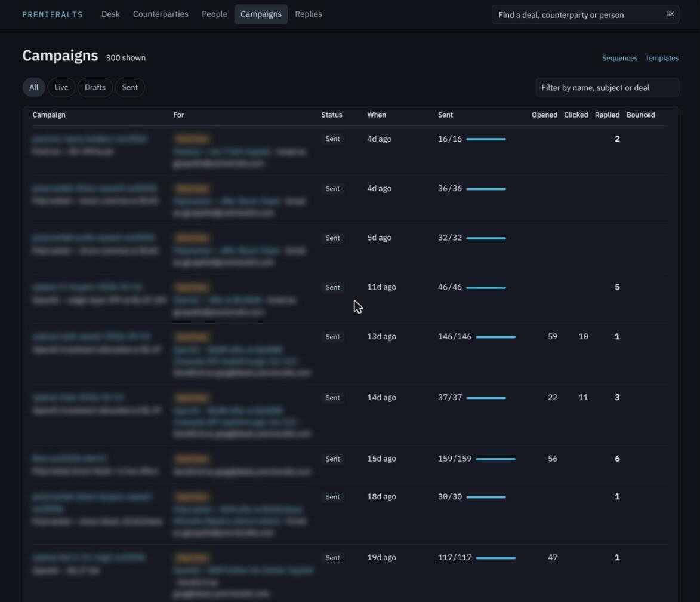This screenshot has height=602, width=700.
Task: Click the keyboard shortcut icon in search
Action: (x=670, y=14)
